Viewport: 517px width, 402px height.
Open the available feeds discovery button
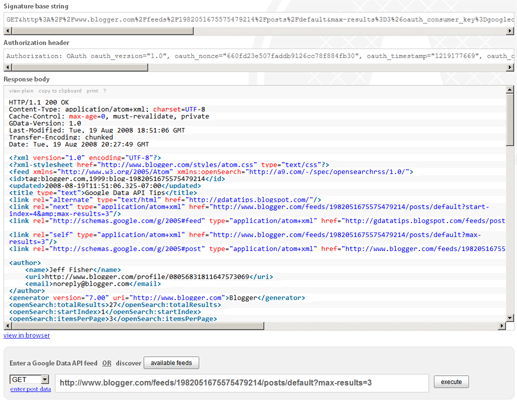[x=171, y=363]
